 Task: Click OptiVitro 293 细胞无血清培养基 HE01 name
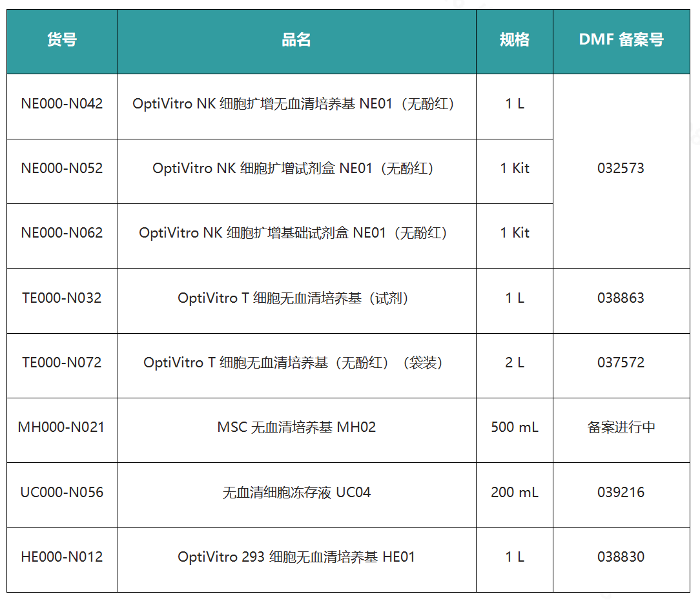[296, 557]
